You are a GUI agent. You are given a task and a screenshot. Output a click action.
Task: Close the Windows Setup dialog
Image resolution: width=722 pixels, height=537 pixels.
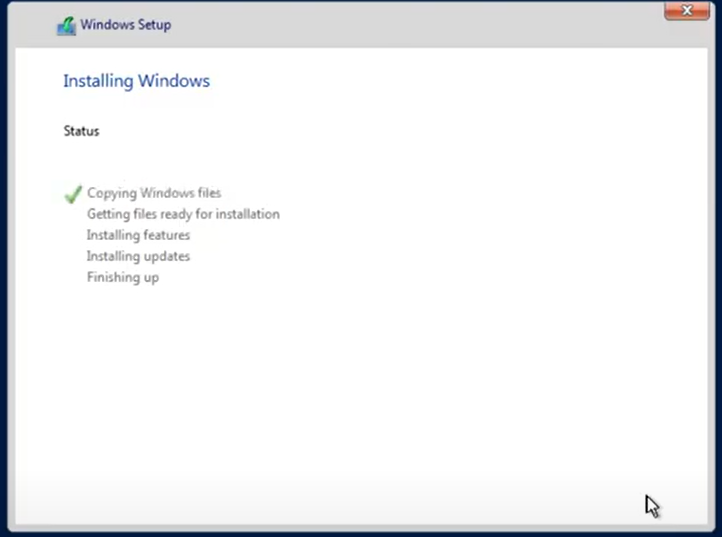[687, 10]
